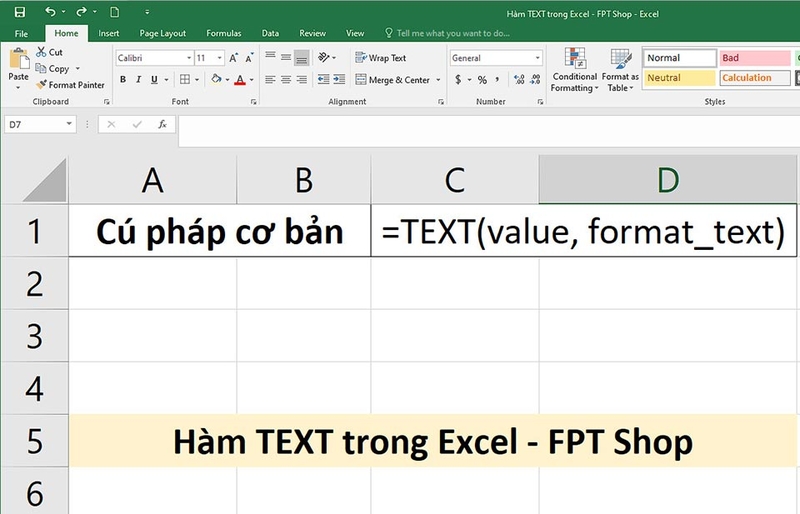Select cell with =TEXT(value, format_text)

[x=584, y=231]
